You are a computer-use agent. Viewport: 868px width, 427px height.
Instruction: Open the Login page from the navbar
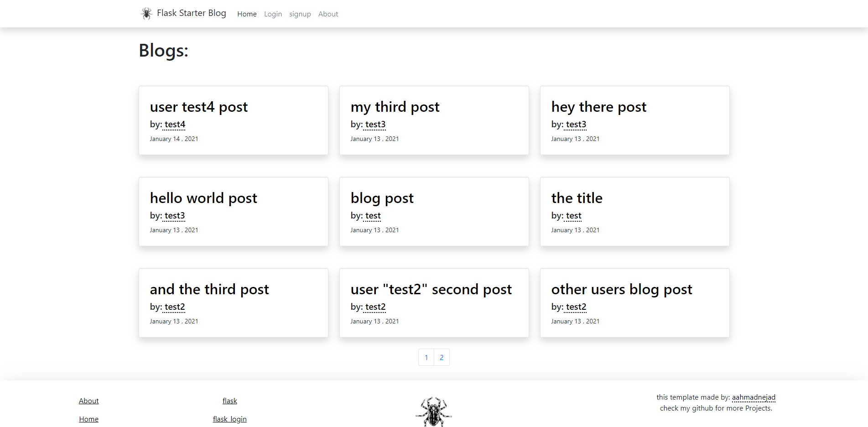[x=273, y=14]
